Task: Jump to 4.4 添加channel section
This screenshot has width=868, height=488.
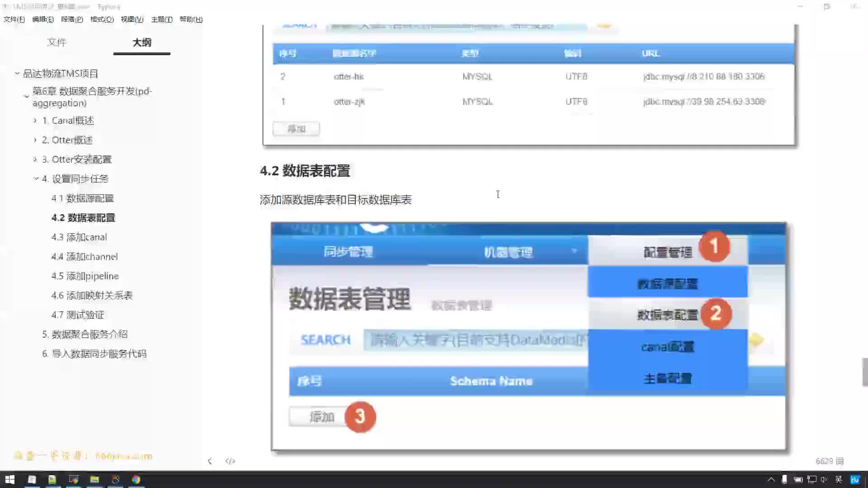Action: (85, 257)
